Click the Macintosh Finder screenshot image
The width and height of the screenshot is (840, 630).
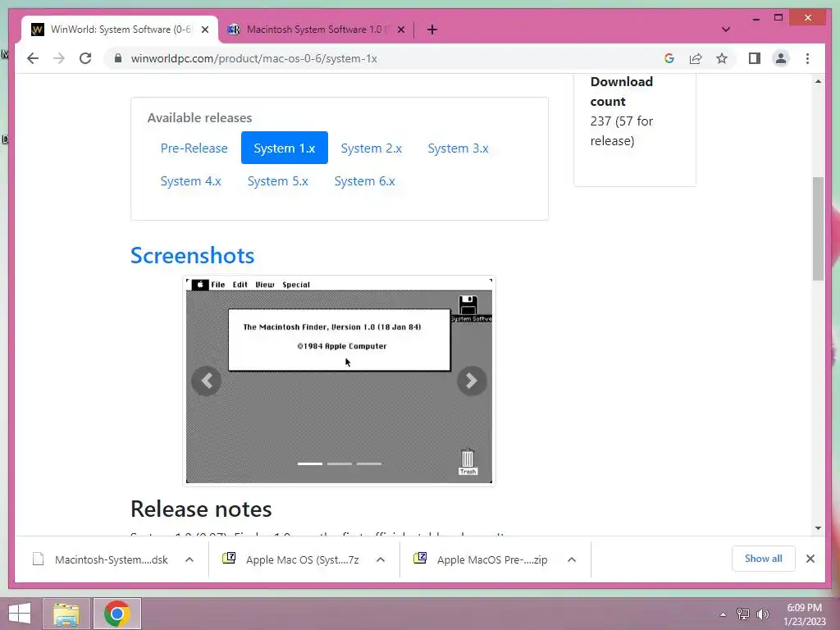[339, 381]
